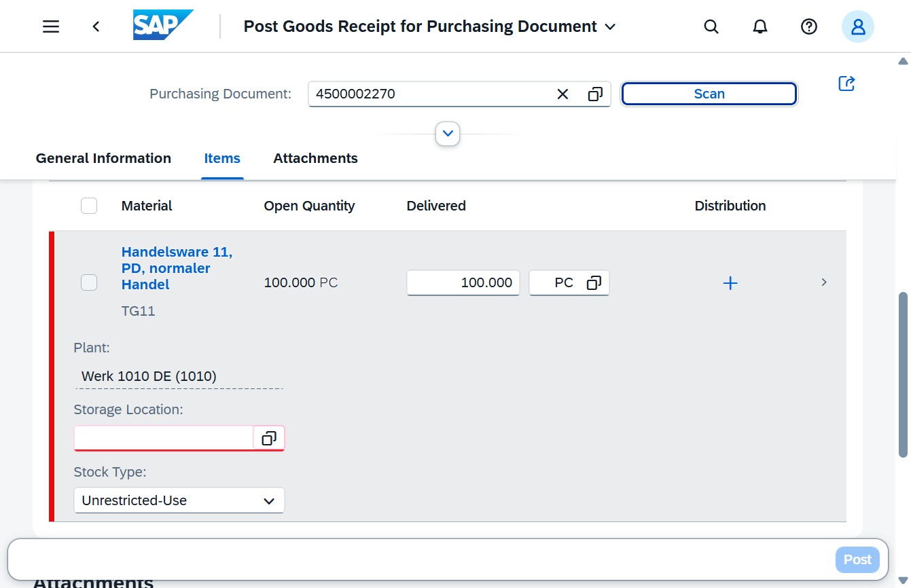Open the search magnifier in the header

point(711,26)
